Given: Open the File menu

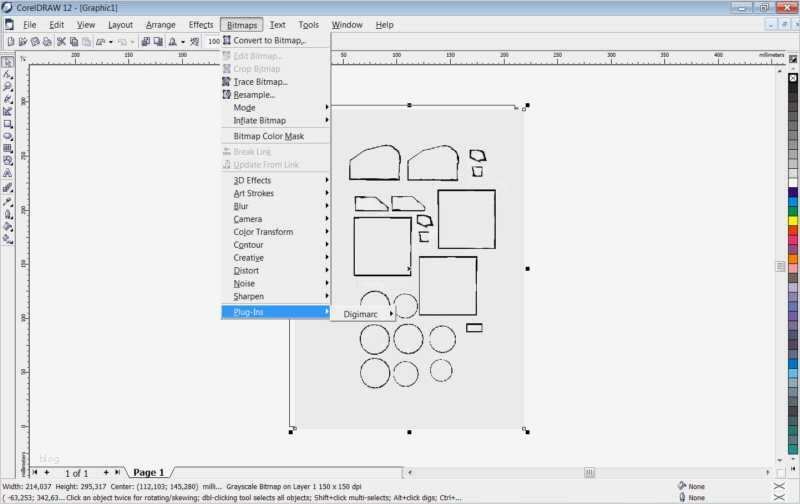Looking at the screenshot, I should tap(30, 24).
